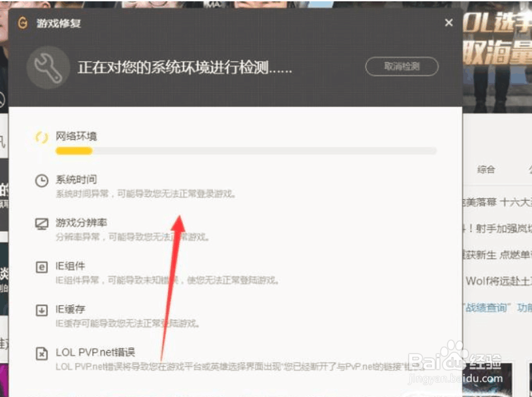Open the 美落幕 十六大 news link

coord(497,202)
